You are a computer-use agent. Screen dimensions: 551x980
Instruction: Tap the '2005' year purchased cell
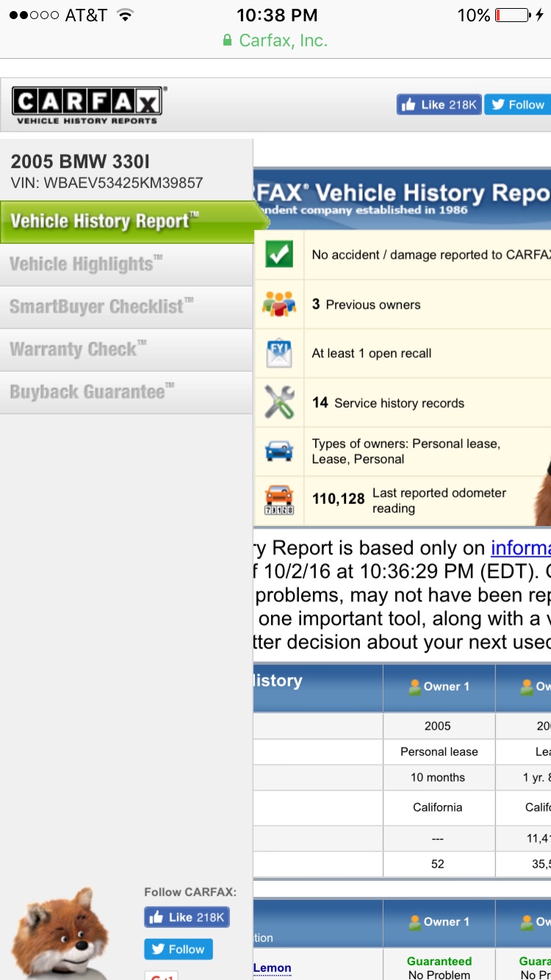coord(438,726)
